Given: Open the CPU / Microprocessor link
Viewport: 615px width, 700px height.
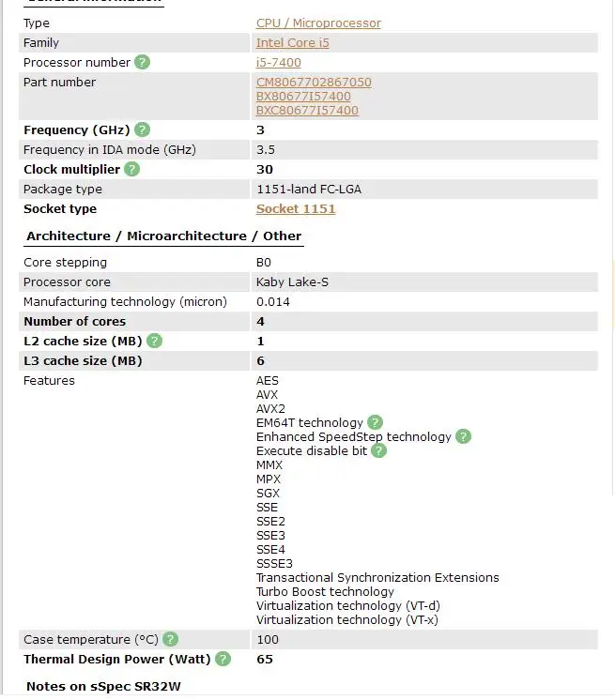Looking at the screenshot, I should coord(318,23).
